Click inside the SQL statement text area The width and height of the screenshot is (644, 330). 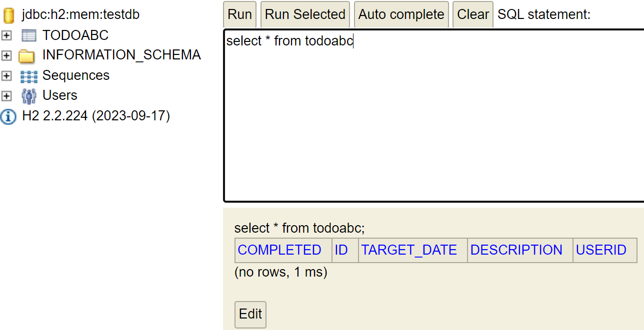tap(433, 116)
